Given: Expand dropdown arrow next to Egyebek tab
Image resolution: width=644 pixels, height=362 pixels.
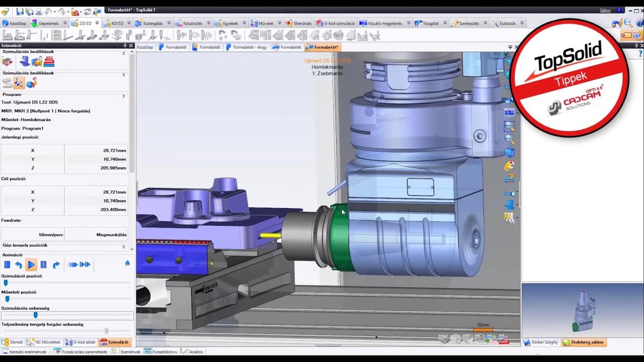Looking at the screenshot, I should click(x=244, y=23).
